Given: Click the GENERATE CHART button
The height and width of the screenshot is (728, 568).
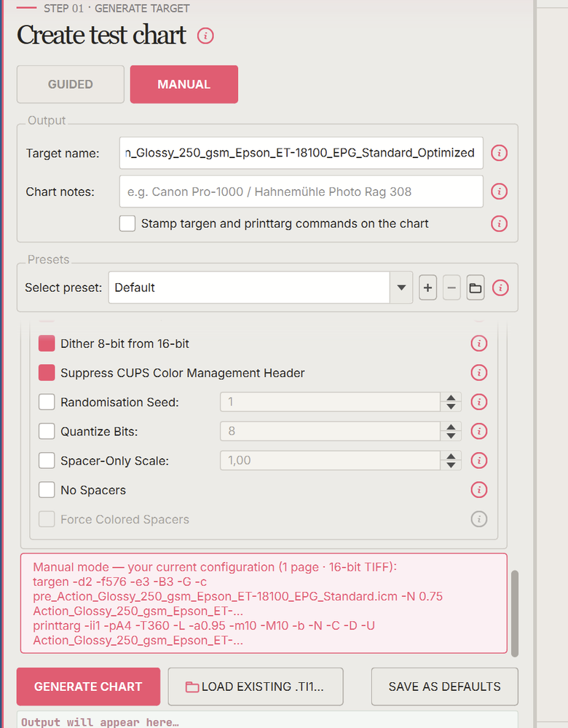Looking at the screenshot, I should click(88, 687).
